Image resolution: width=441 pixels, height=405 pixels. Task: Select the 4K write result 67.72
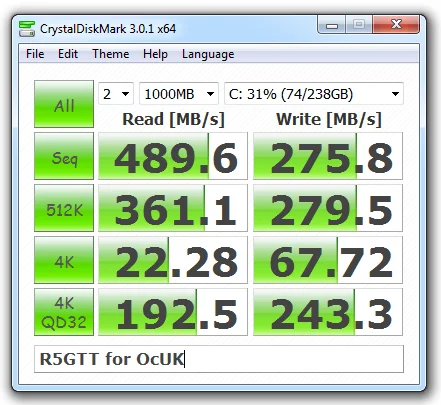(x=328, y=260)
